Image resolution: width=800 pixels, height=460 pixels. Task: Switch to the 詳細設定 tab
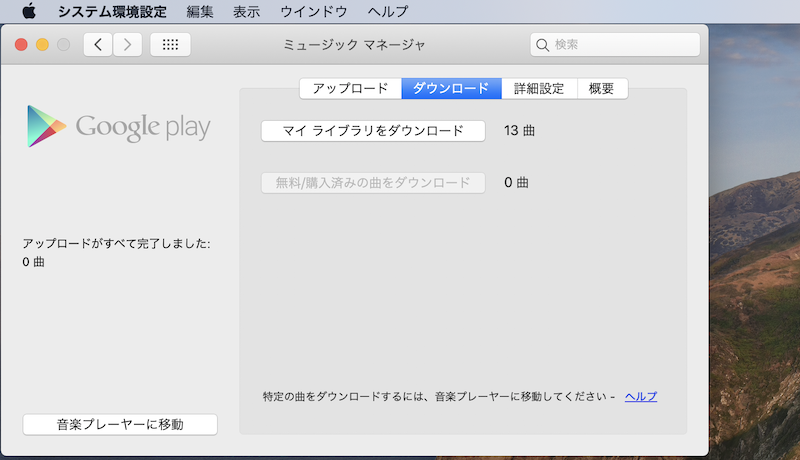coord(539,88)
